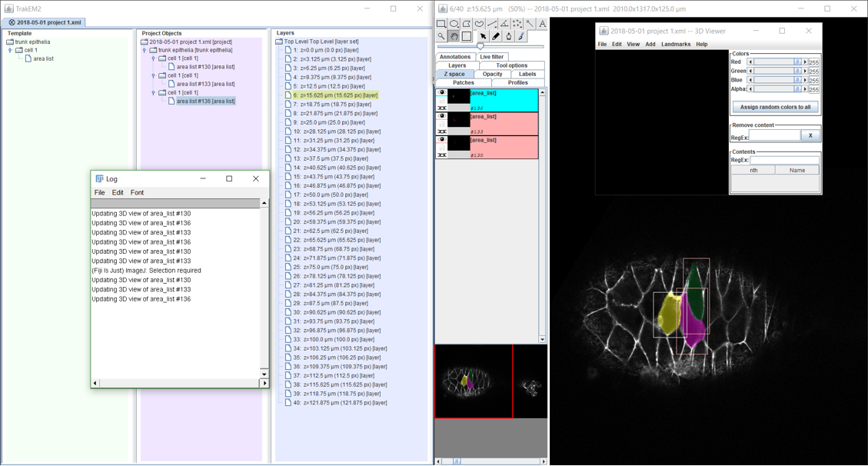The height and width of the screenshot is (466, 868).
Task: Switch to the Patches tab
Action: (x=463, y=82)
